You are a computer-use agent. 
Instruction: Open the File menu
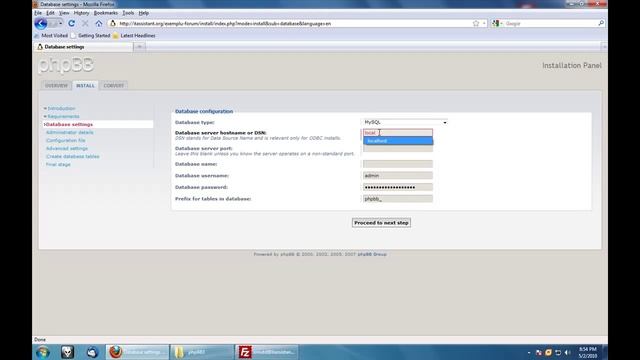pos(38,13)
